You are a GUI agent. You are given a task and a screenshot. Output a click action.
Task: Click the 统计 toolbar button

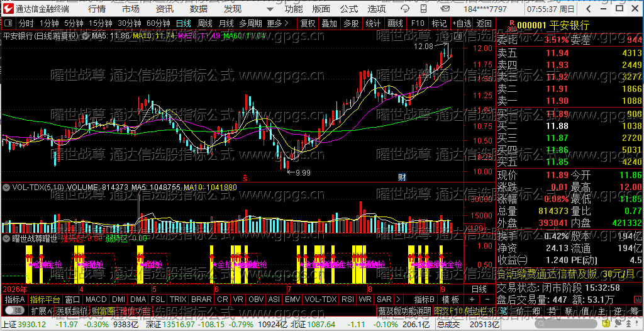point(373,23)
